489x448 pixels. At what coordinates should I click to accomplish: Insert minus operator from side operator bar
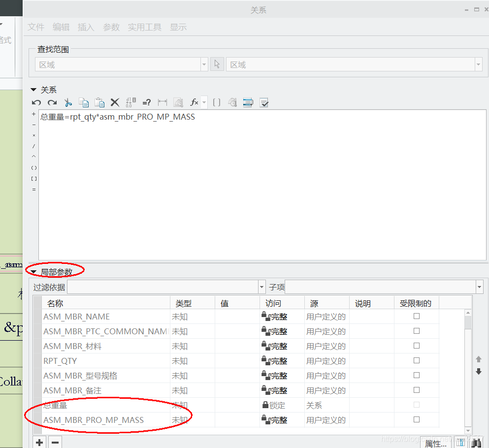[33, 125]
